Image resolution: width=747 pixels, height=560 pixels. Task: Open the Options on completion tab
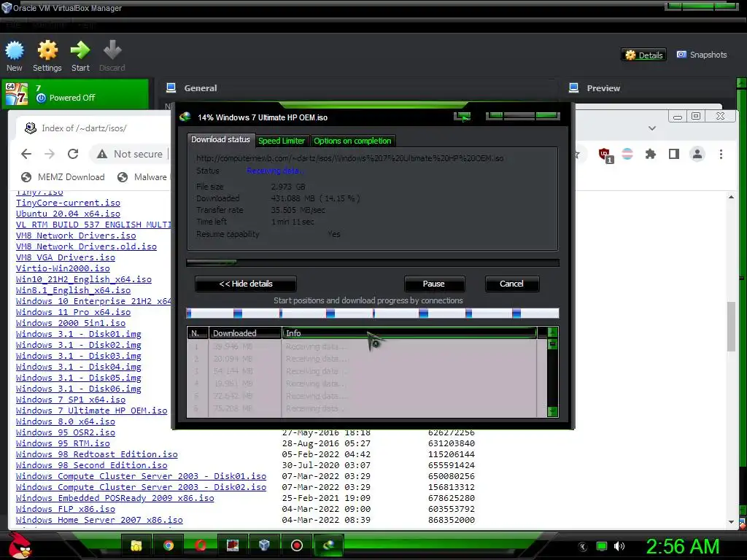[x=352, y=141]
